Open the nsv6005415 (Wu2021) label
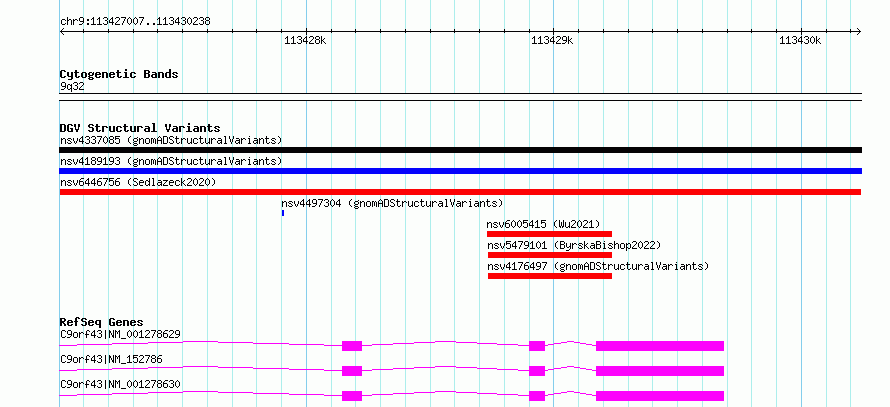 [543, 224]
